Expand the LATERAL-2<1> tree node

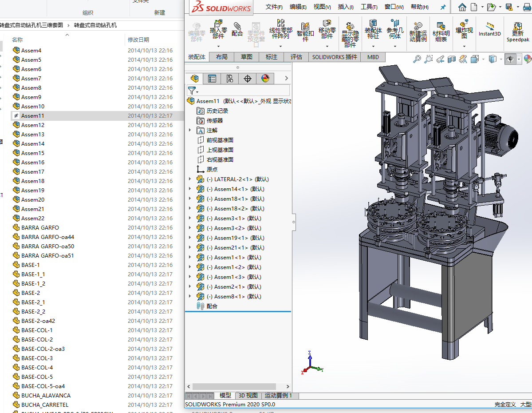click(x=190, y=179)
